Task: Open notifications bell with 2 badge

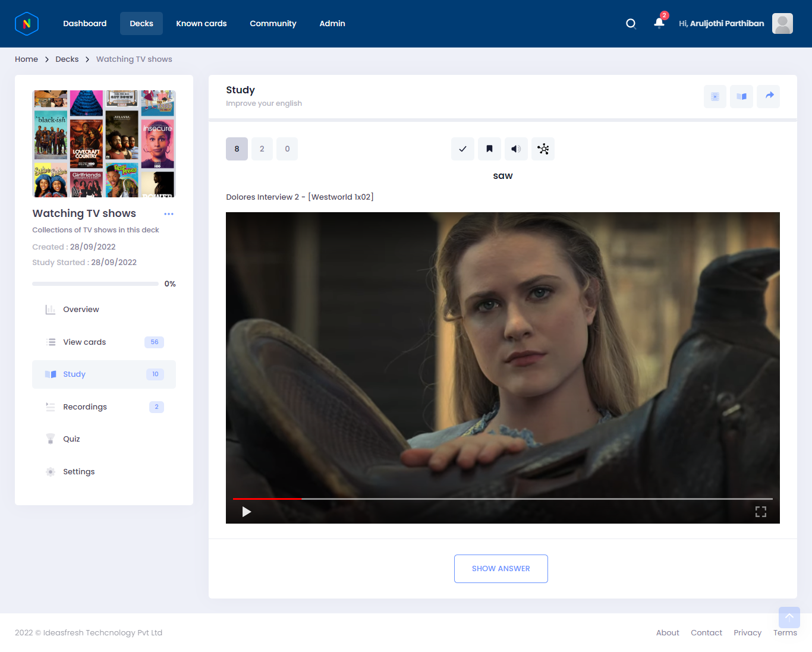Action: point(659,23)
